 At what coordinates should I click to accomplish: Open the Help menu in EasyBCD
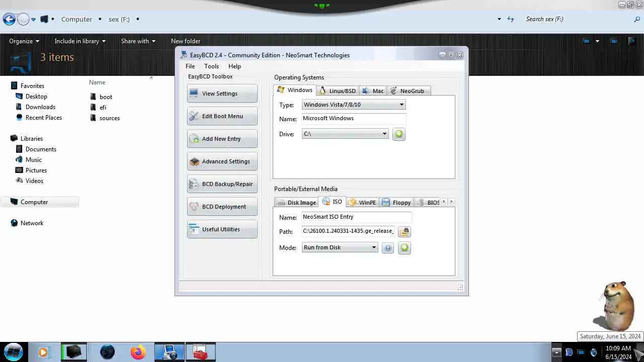(x=234, y=66)
